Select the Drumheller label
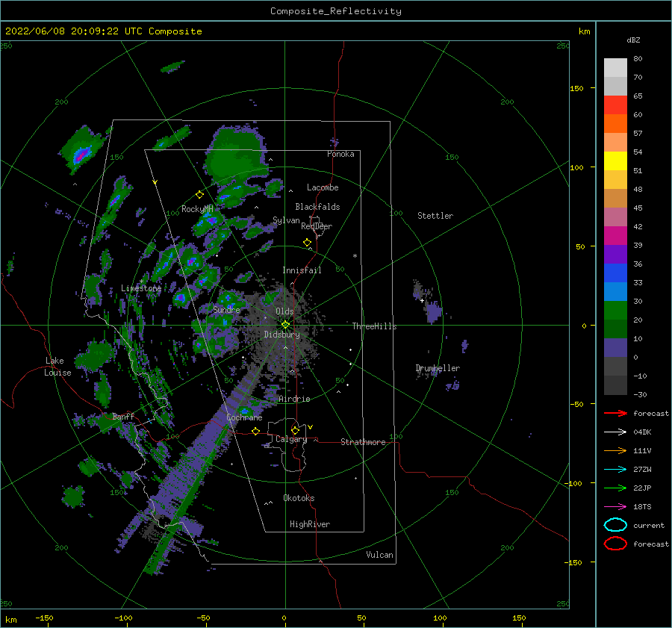Image resolution: width=672 pixels, height=628 pixels. tap(438, 368)
